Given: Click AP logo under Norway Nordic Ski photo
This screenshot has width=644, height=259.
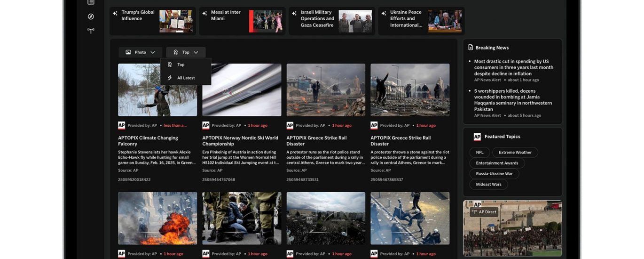Looking at the screenshot, I should coord(206,125).
